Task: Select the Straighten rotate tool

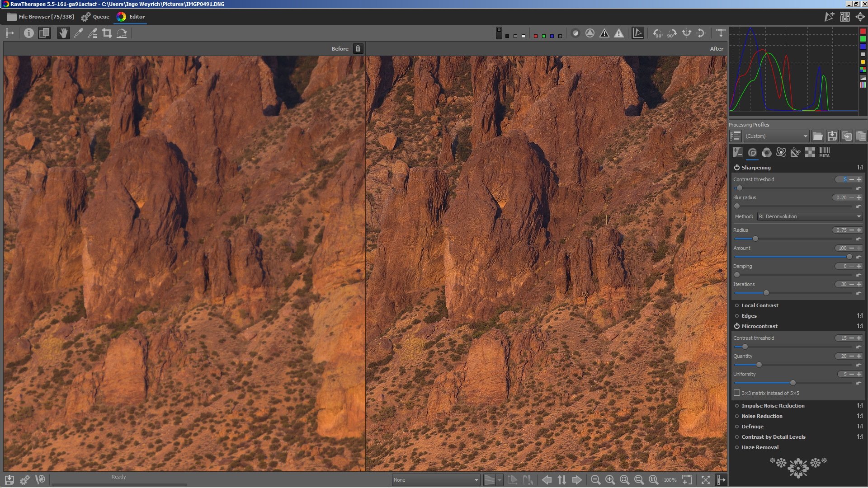Action: [x=122, y=33]
